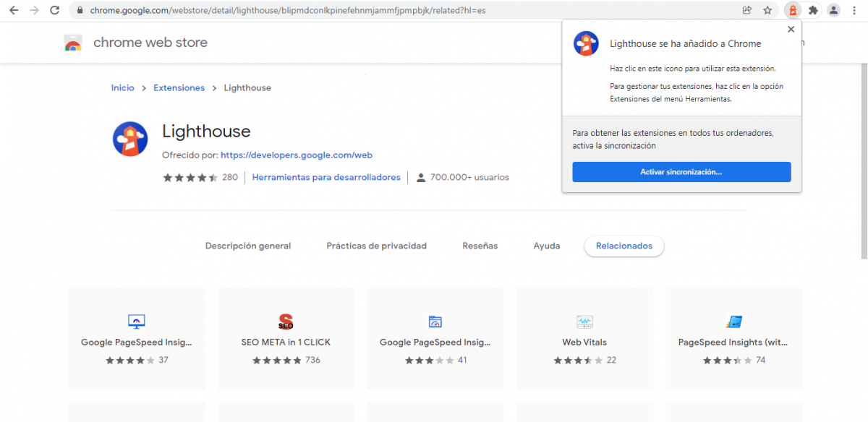Reload the page
Image resolution: width=868 pixels, height=422 pixels.
pyautogui.click(x=54, y=10)
